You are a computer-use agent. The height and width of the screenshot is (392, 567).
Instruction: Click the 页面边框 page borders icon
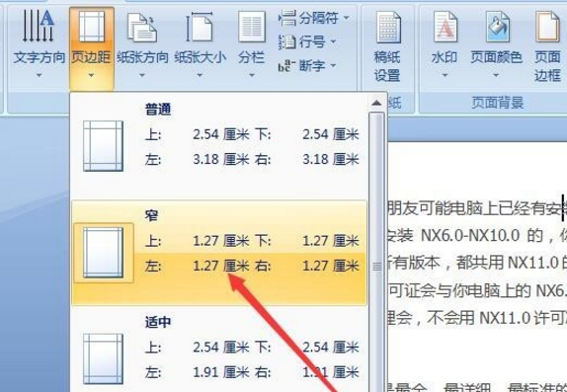click(547, 26)
